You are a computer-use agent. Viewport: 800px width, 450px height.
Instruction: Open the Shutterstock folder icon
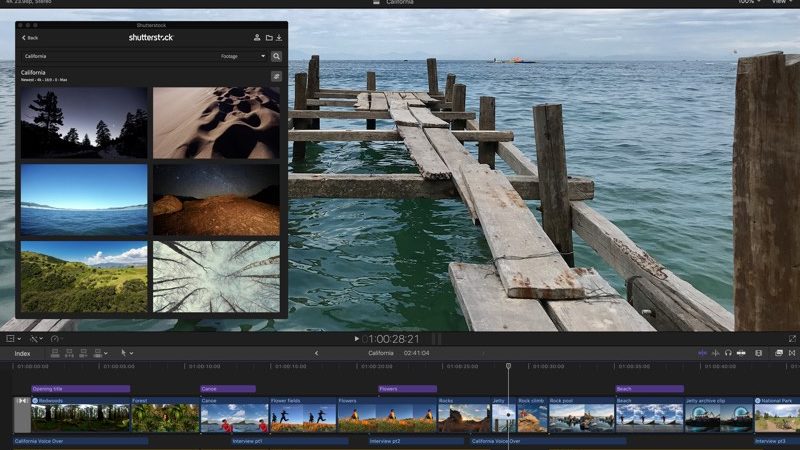click(x=269, y=37)
